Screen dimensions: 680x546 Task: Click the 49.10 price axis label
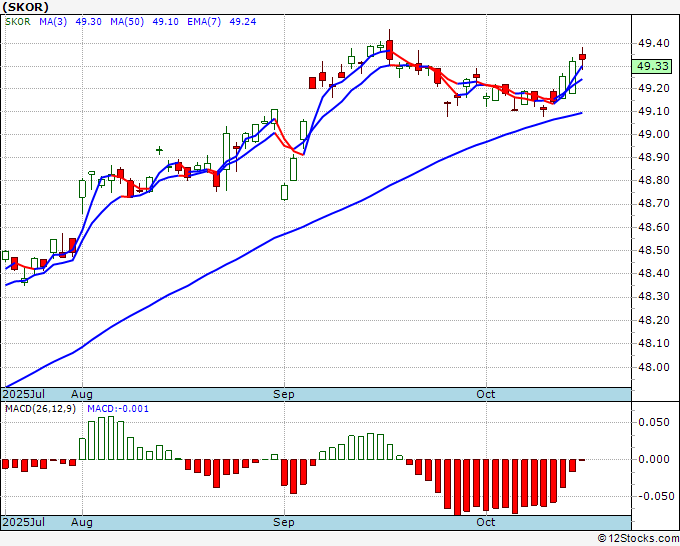click(x=654, y=111)
